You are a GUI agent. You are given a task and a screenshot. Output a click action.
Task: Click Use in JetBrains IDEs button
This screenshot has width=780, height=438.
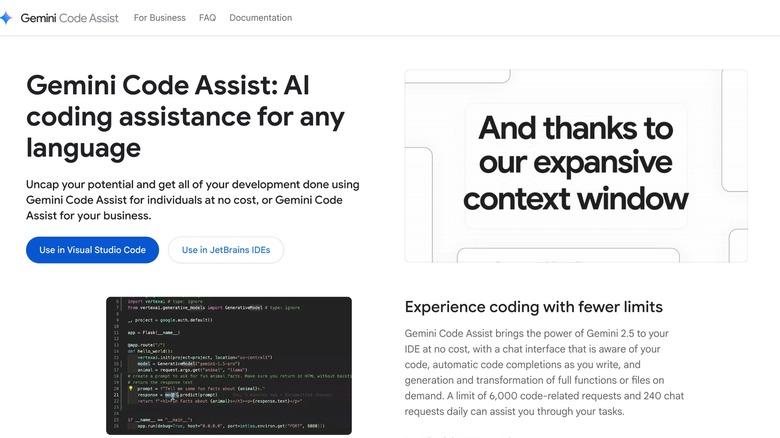click(x=226, y=250)
